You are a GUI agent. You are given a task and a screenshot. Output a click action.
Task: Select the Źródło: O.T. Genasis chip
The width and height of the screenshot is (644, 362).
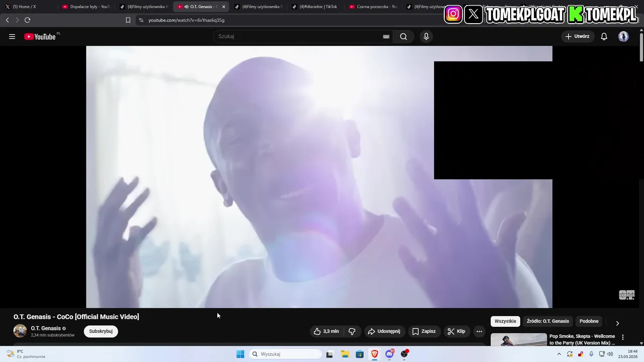[x=548, y=321]
